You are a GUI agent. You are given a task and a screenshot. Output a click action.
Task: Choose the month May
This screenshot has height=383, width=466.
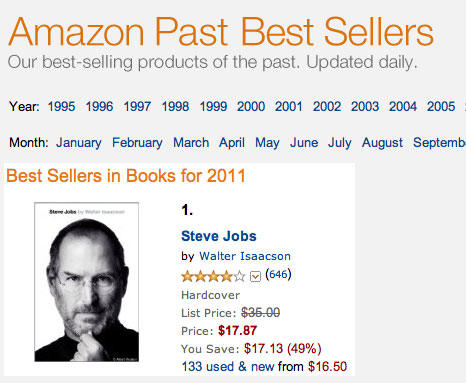[267, 143]
